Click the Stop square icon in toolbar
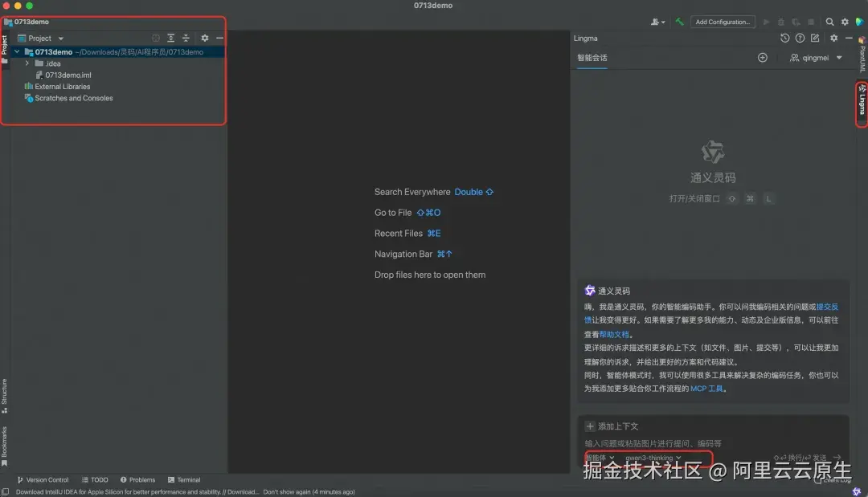The height and width of the screenshot is (497, 868). [811, 22]
